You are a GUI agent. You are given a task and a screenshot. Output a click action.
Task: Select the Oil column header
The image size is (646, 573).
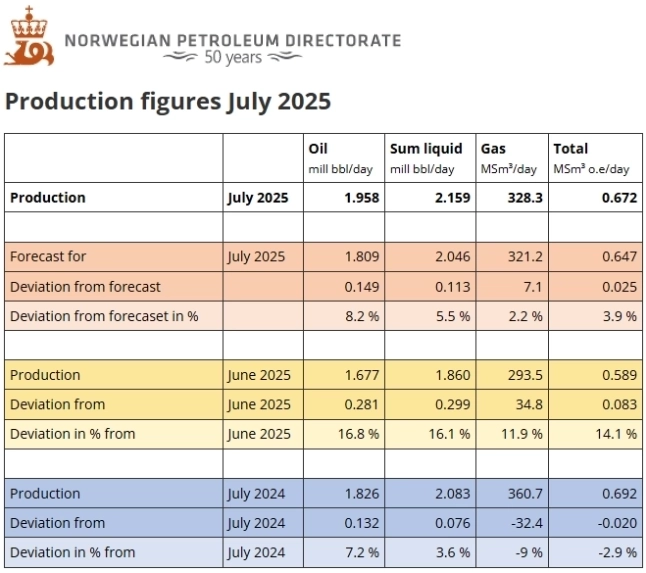319,148
